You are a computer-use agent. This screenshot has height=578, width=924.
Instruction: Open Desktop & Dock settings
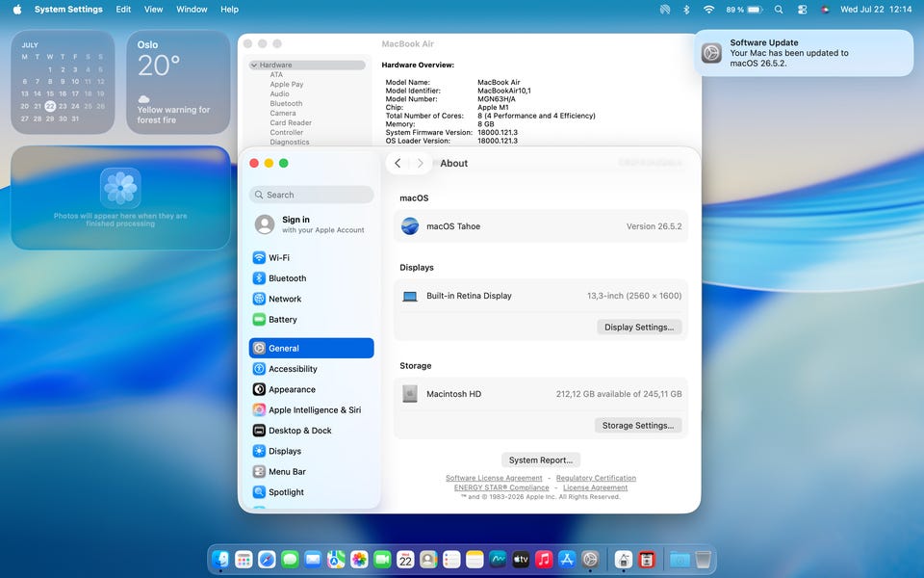coord(312,431)
